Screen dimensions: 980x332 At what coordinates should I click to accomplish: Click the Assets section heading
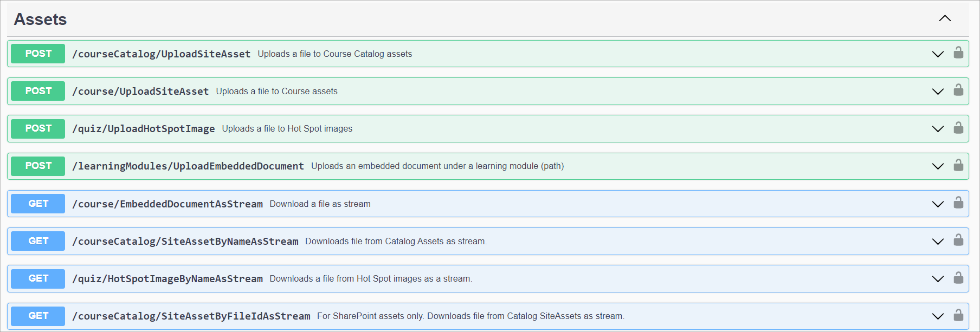[x=41, y=19]
